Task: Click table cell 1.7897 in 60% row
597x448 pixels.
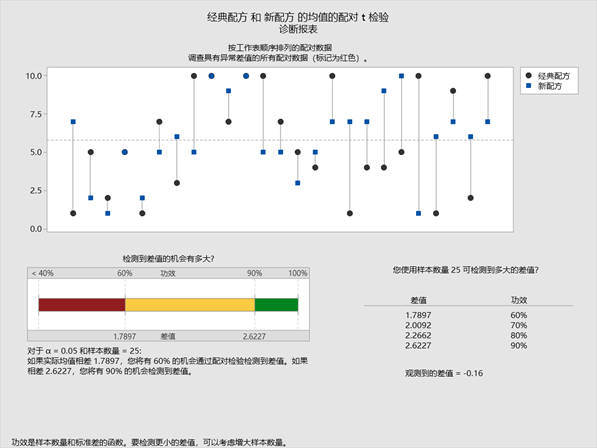Action: tap(418, 316)
